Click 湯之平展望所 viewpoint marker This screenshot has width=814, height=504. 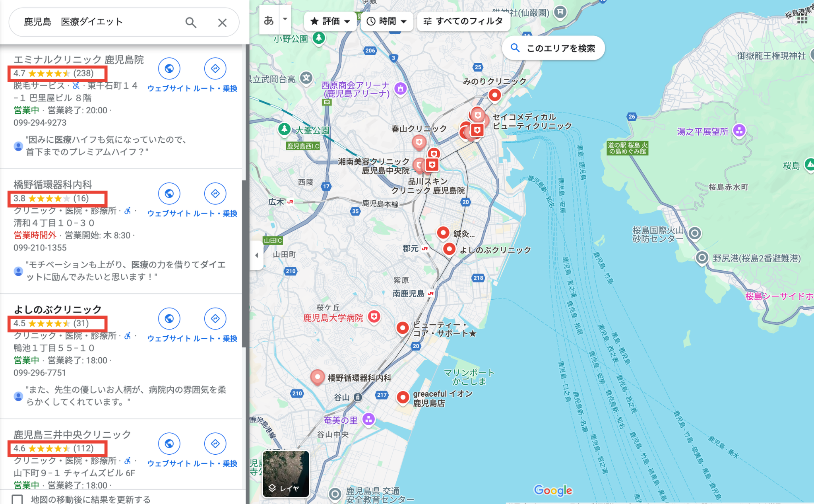click(x=739, y=130)
